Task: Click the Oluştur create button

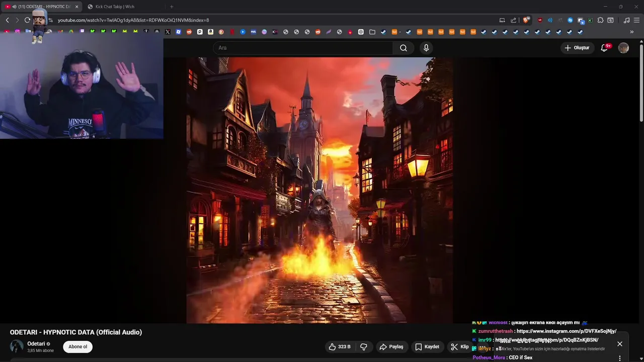Action: (x=577, y=48)
